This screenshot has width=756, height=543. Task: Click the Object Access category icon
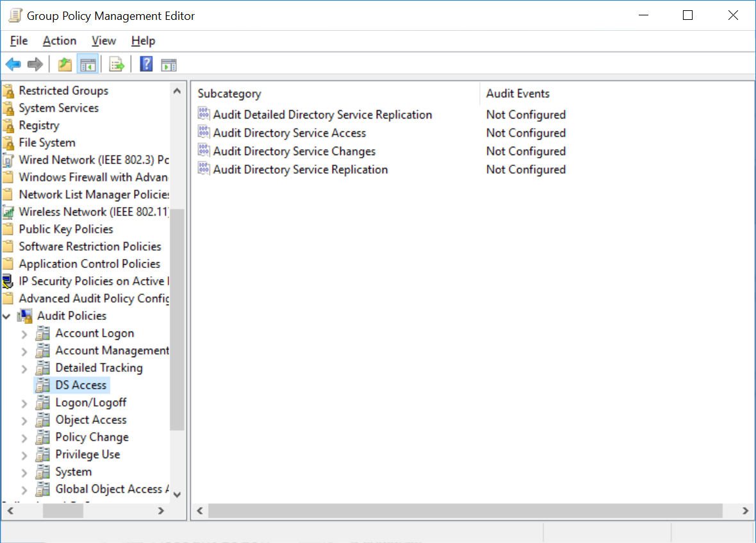43,420
